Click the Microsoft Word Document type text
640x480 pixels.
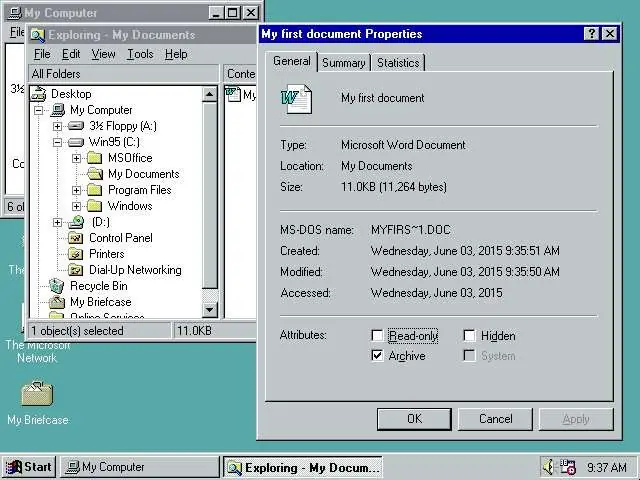[x=403, y=145]
